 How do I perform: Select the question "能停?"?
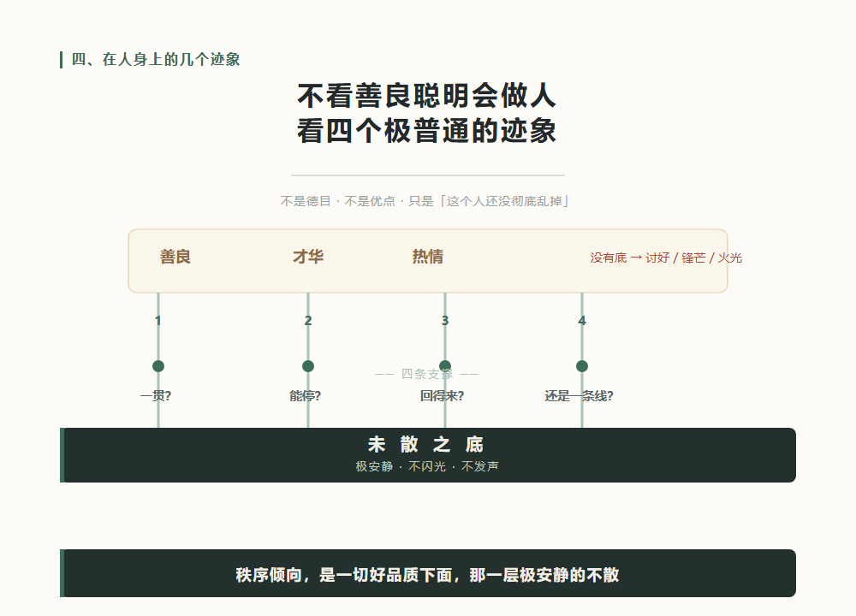click(306, 396)
